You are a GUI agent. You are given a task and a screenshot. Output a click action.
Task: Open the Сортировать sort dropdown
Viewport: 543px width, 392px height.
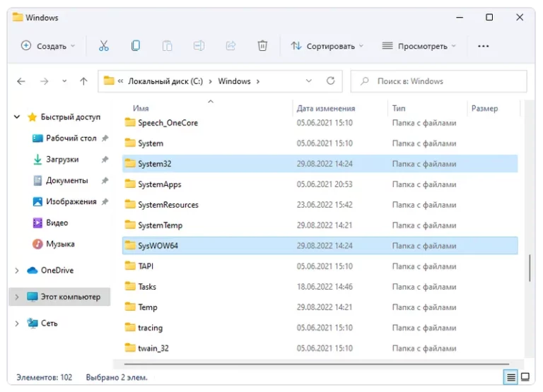pos(327,46)
